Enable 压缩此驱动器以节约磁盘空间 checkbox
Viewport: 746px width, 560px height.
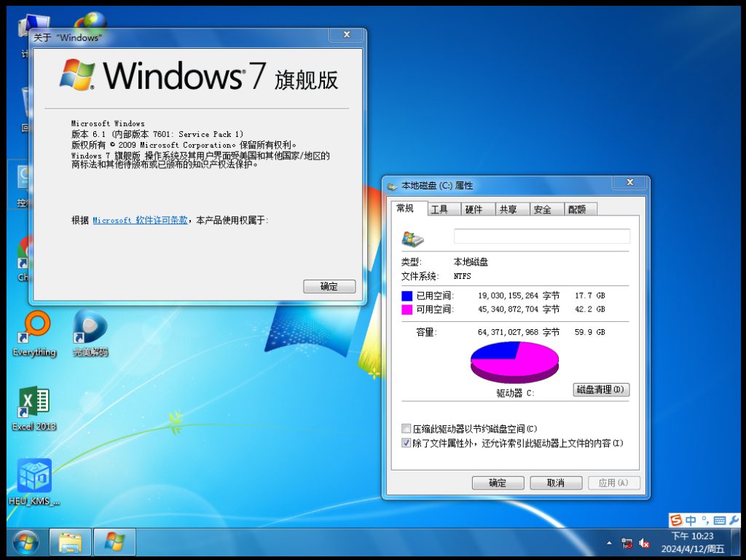[x=407, y=429]
